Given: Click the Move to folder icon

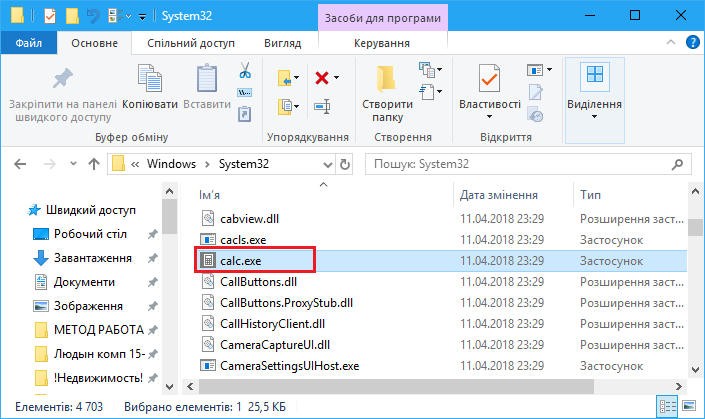Looking at the screenshot, I should click(285, 78).
